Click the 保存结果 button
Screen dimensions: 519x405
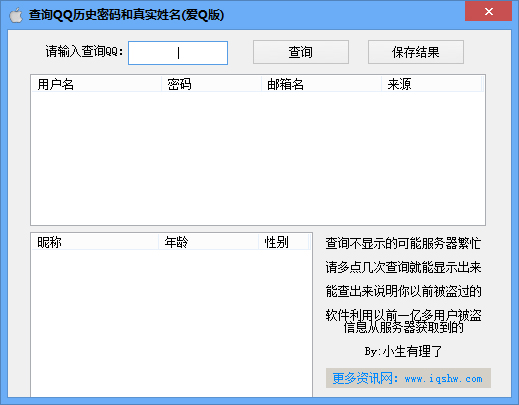(x=416, y=52)
